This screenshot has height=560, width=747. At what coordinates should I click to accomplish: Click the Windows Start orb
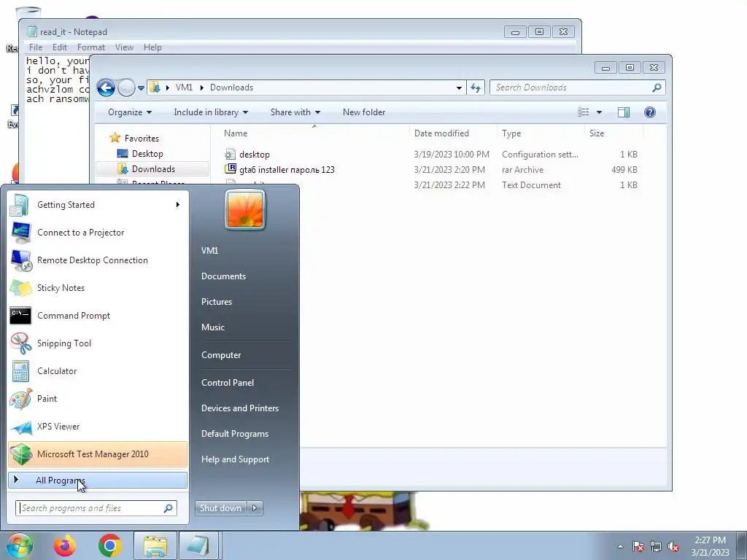(20, 545)
